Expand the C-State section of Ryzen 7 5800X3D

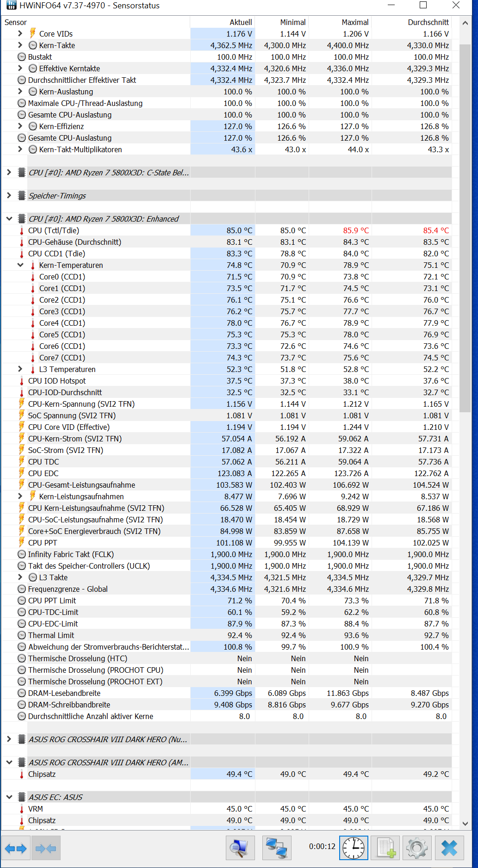pos(9,172)
